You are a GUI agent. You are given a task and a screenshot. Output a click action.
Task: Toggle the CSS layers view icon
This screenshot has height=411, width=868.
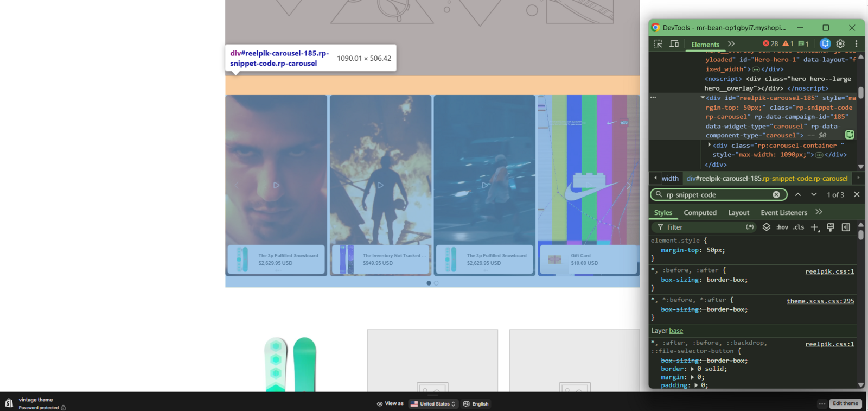767,227
